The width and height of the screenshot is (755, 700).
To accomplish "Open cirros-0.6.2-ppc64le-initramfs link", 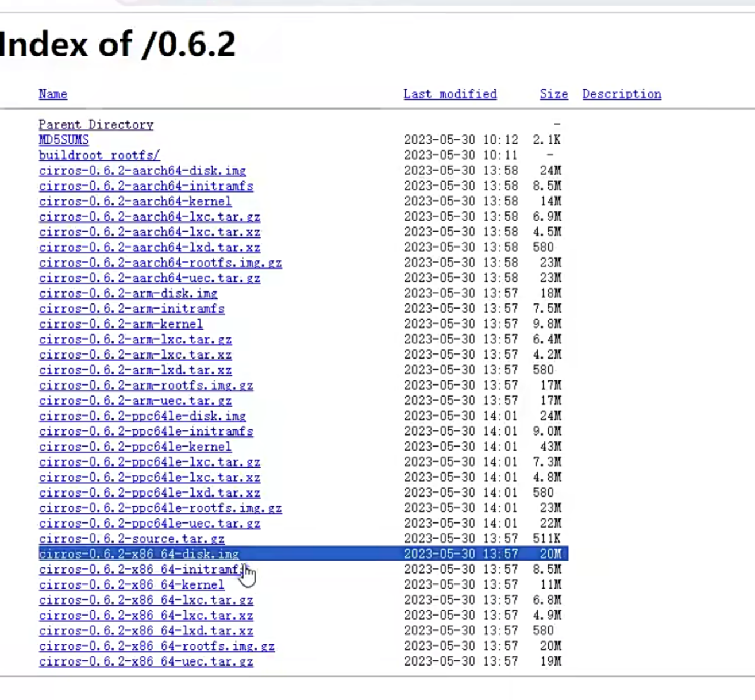I will point(146,431).
